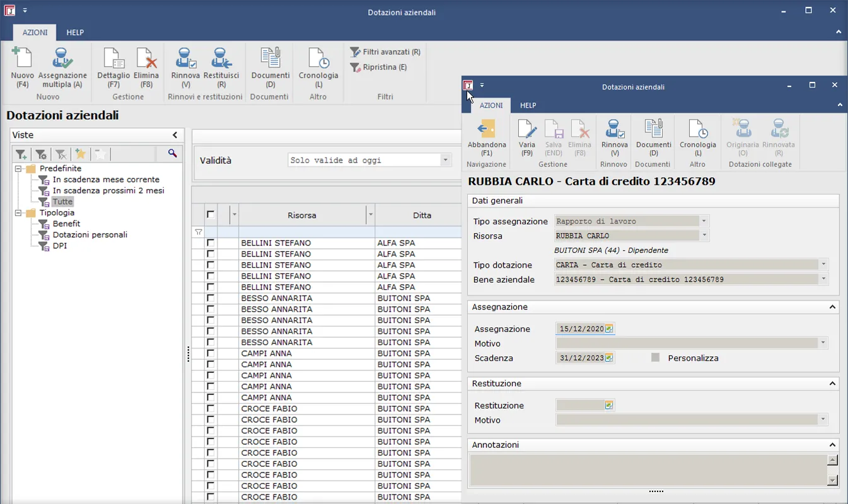Collapse the Assegnazione section
848x504 pixels.
[832, 307]
